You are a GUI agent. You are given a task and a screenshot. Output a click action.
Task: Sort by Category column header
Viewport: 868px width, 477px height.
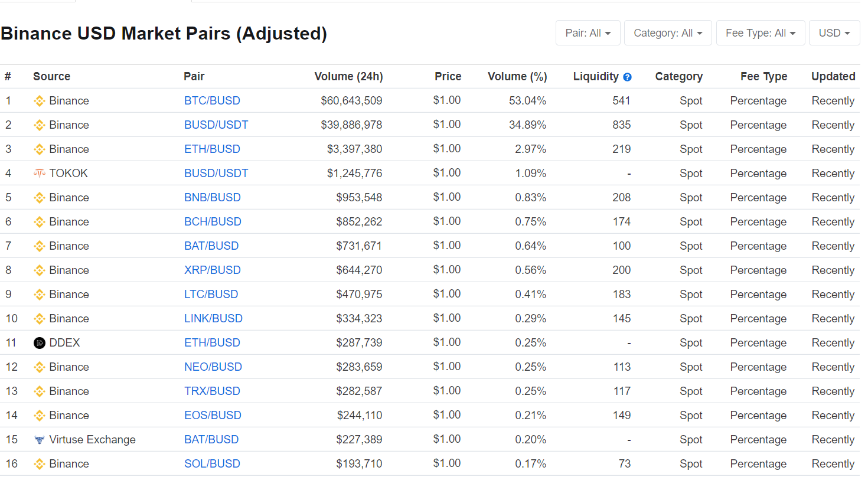[x=679, y=77]
